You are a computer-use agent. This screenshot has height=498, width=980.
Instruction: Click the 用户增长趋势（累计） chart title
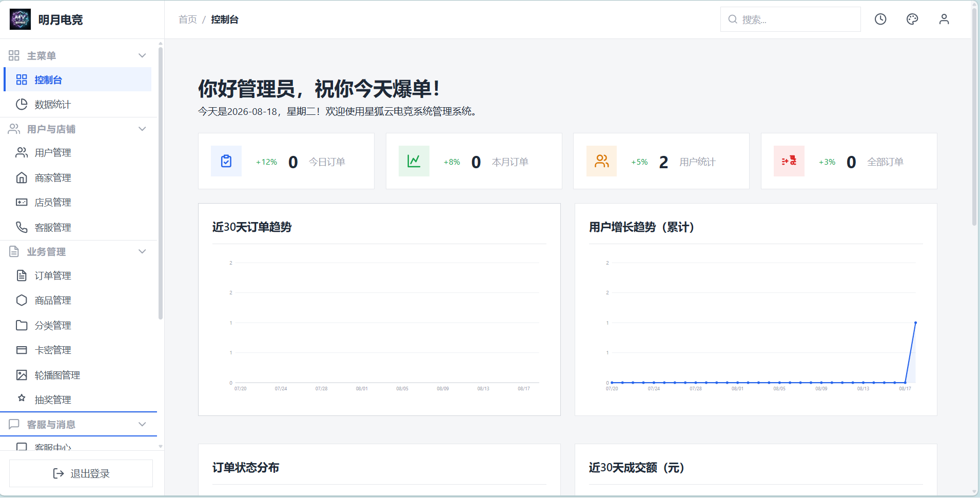click(x=641, y=227)
